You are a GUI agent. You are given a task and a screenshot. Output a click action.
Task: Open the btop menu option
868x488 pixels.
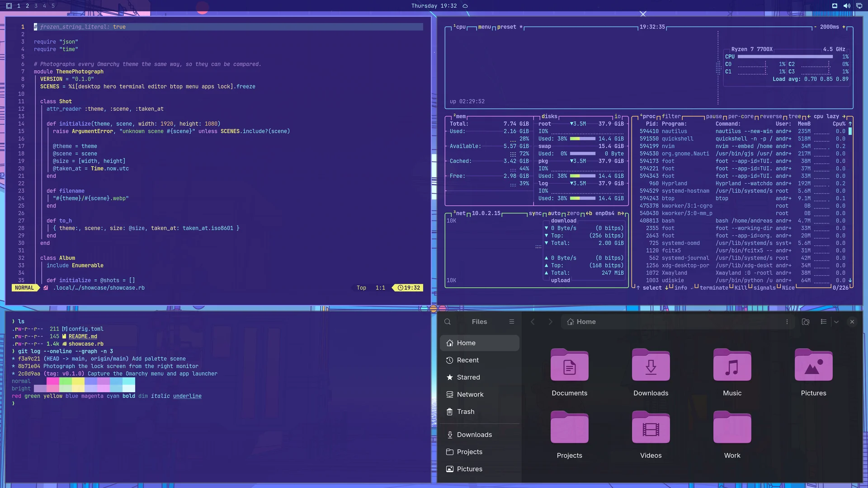(484, 27)
